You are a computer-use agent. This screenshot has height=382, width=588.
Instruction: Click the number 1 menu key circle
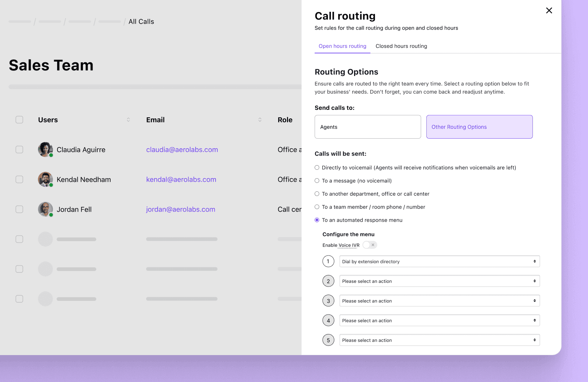pyautogui.click(x=328, y=261)
